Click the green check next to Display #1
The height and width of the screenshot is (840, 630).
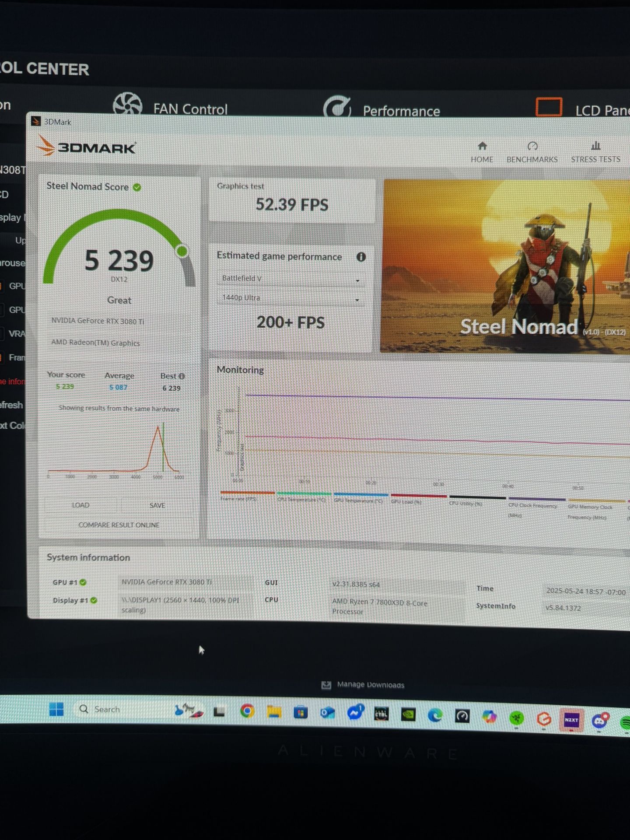[94, 600]
